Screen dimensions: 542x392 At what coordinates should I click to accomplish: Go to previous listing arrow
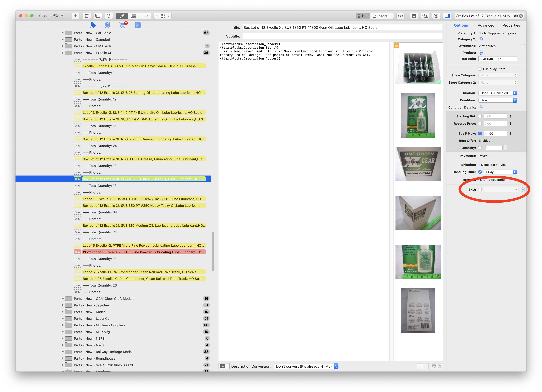[157, 16]
